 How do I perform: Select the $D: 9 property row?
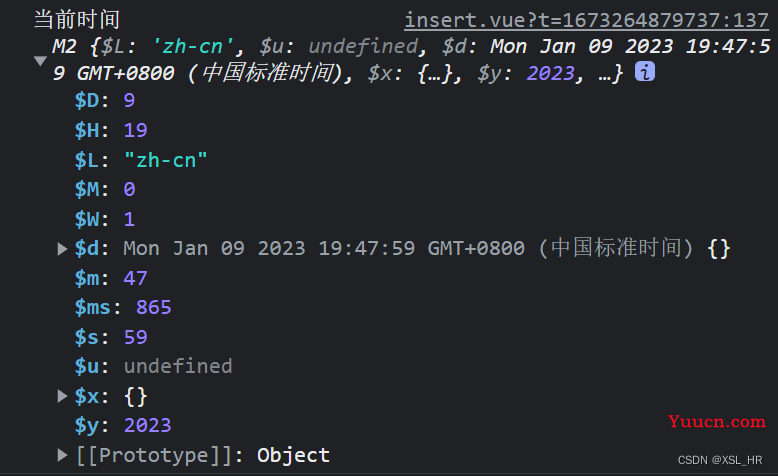(x=105, y=100)
